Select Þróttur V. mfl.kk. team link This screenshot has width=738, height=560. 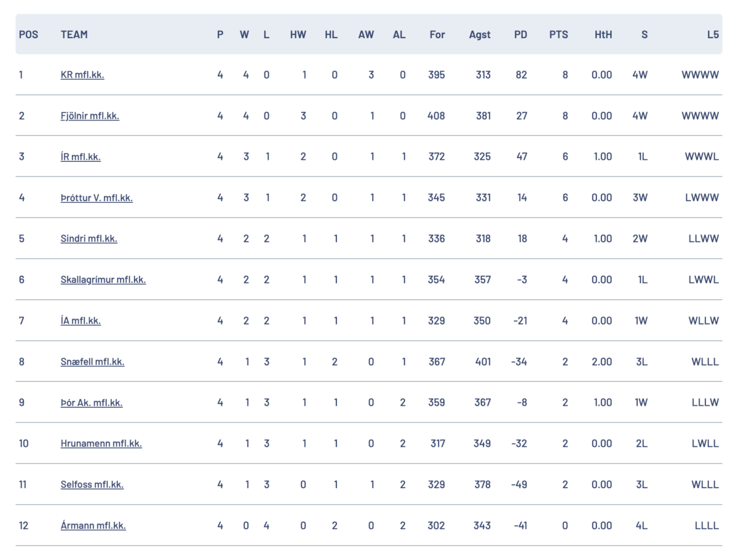97,198
